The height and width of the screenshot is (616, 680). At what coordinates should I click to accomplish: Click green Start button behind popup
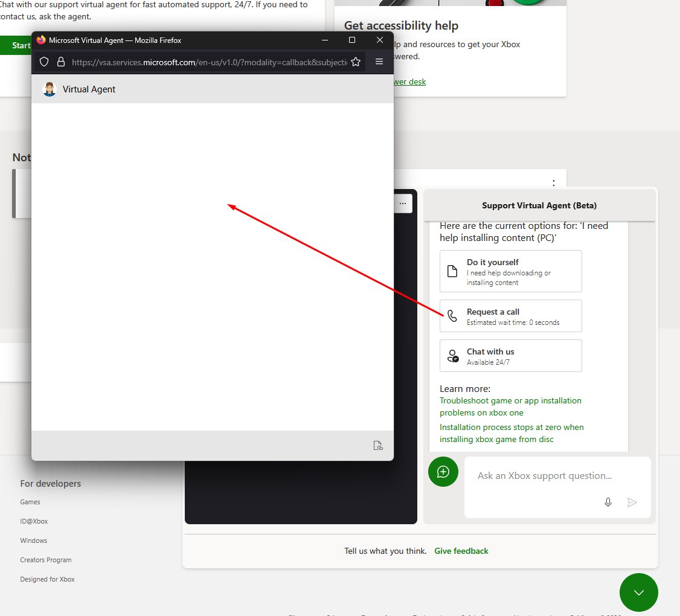(16, 45)
